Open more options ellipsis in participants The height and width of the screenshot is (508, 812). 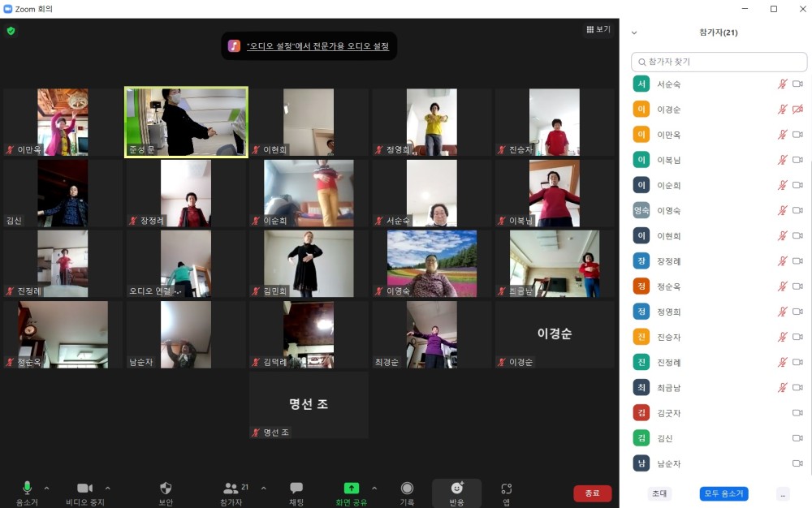click(783, 494)
